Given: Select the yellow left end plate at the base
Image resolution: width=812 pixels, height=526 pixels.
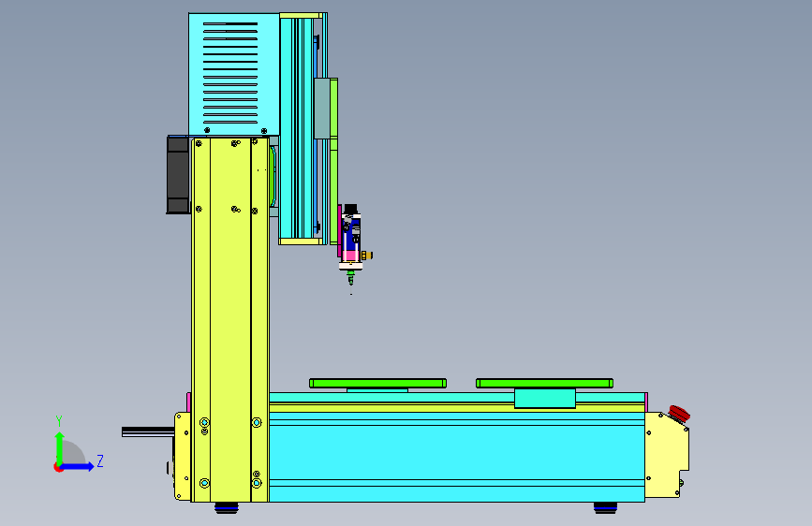Looking at the screenshot, I should [183, 457].
